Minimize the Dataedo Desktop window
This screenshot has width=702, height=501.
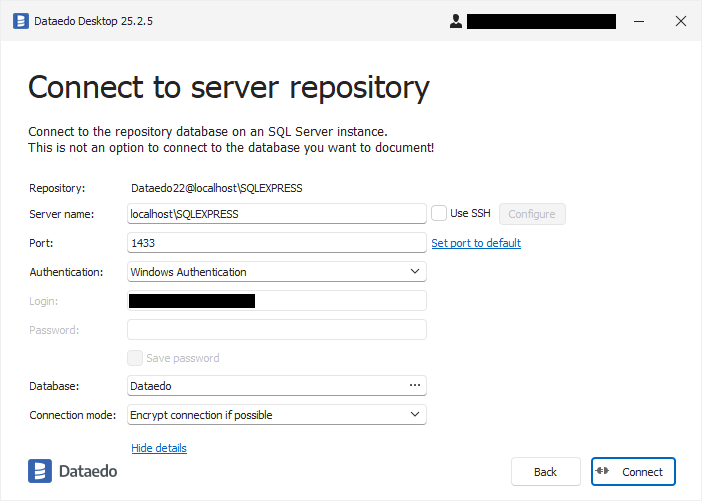(x=639, y=21)
